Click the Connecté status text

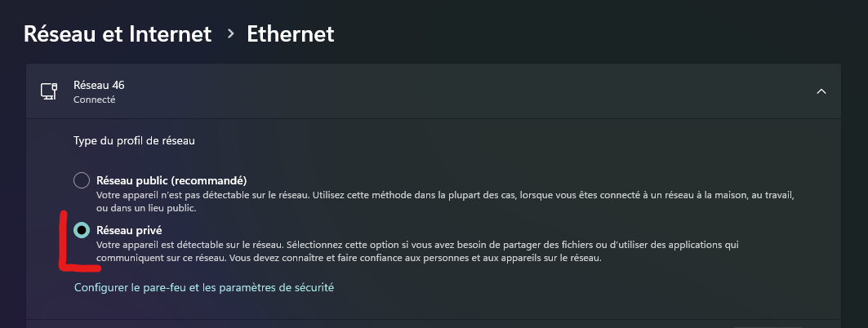tap(94, 100)
